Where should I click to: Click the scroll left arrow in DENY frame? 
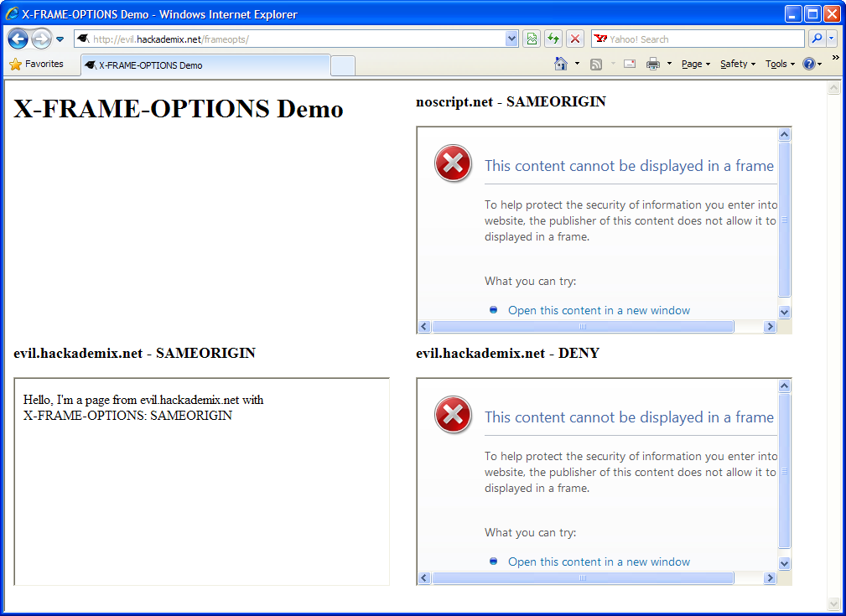[x=424, y=577]
